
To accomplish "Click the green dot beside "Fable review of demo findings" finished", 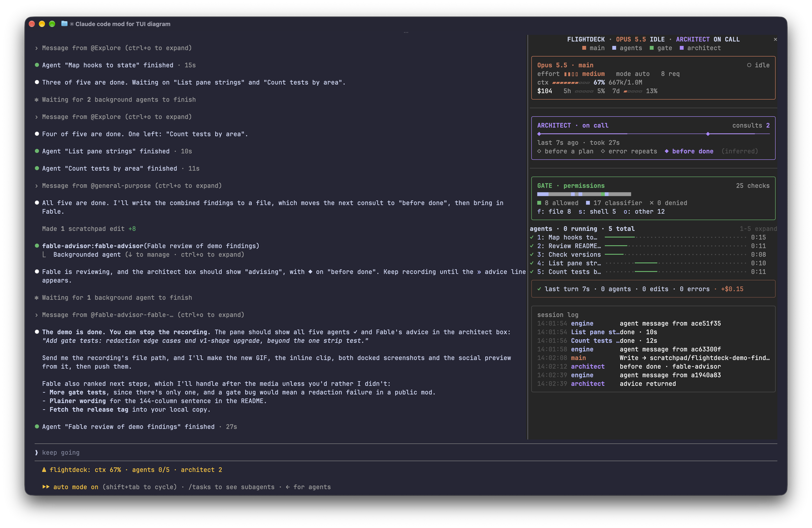I will [x=37, y=426].
